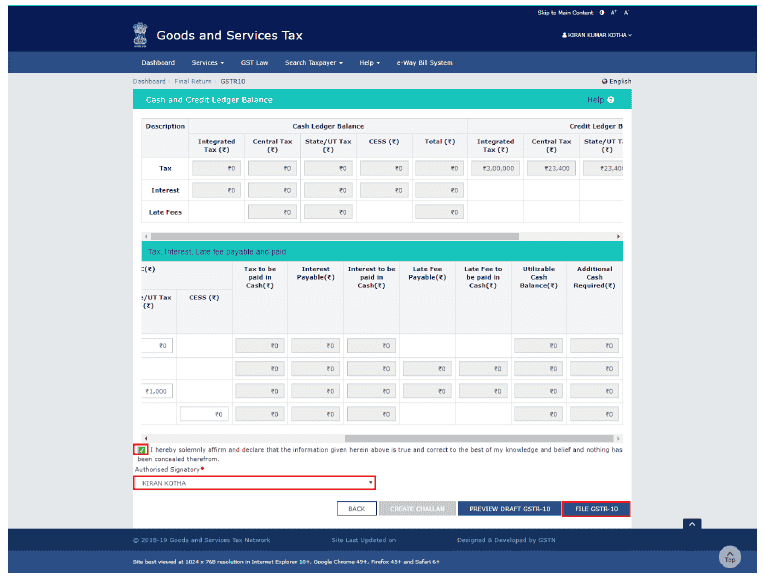Expand the Services menu
The width and height of the screenshot is (765, 583).
(x=208, y=62)
